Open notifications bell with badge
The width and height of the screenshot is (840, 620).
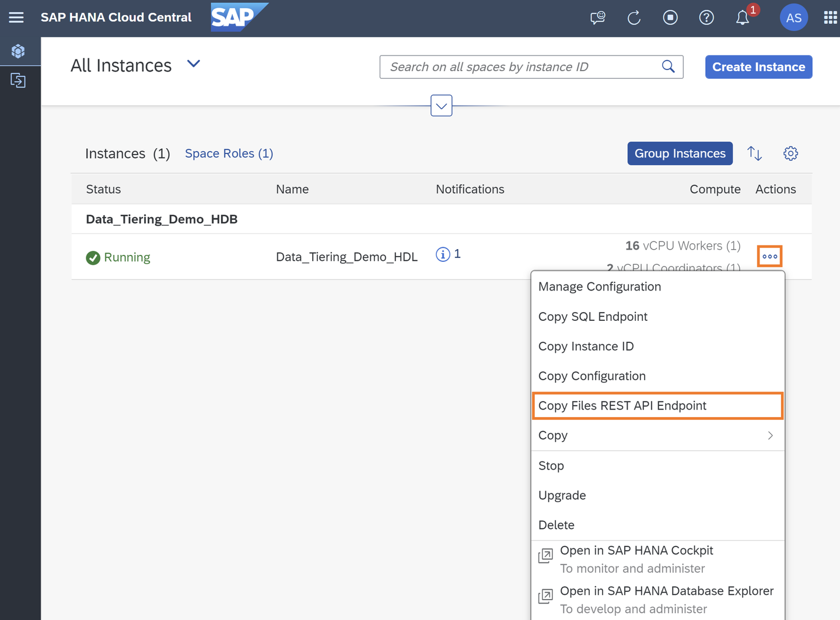pyautogui.click(x=743, y=17)
